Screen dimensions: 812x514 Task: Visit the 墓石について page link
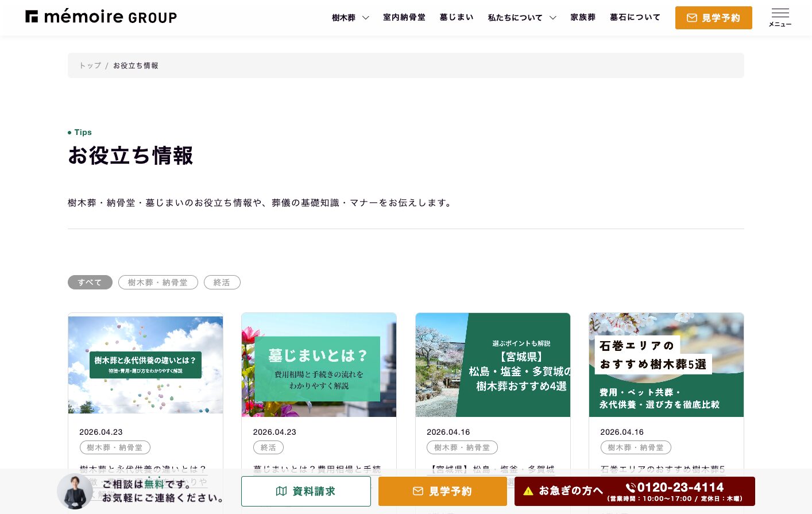click(635, 17)
